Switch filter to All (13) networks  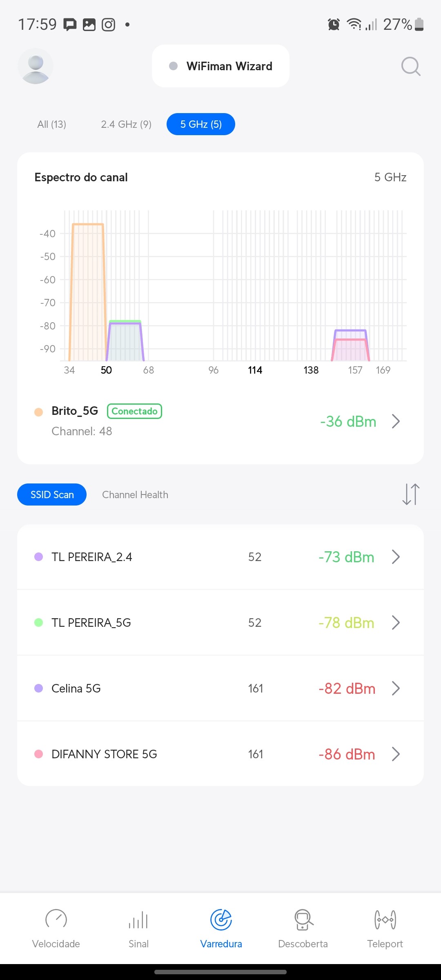(x=52, y=124)
